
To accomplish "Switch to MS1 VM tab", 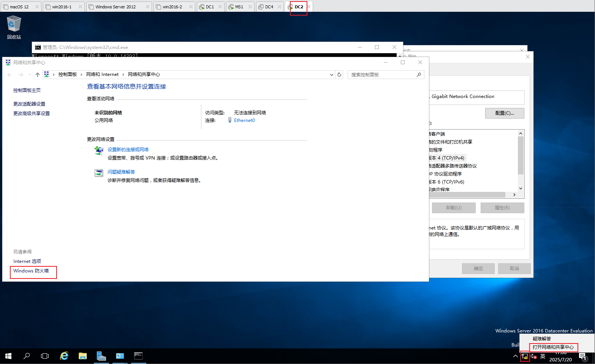I will tap(240, 7).
